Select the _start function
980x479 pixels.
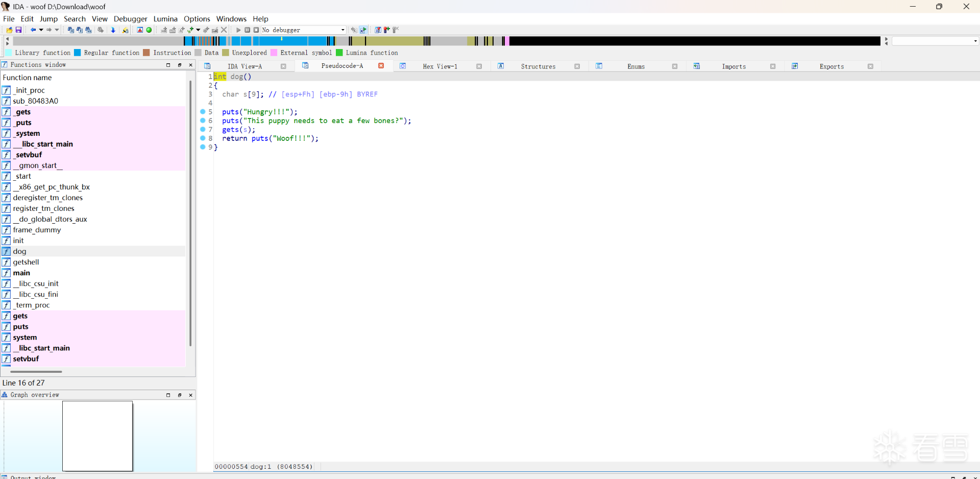[93, 176]
